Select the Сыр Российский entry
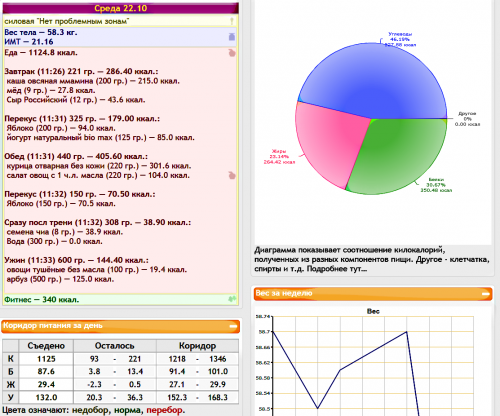The width and height of the screenshot is (500, 416). point(76,100)
